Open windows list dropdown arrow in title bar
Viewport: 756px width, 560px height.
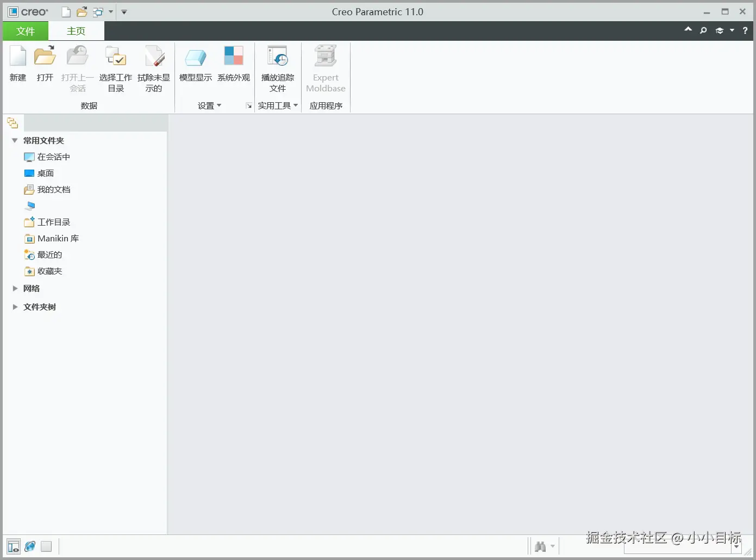click(x=111, y=12)
